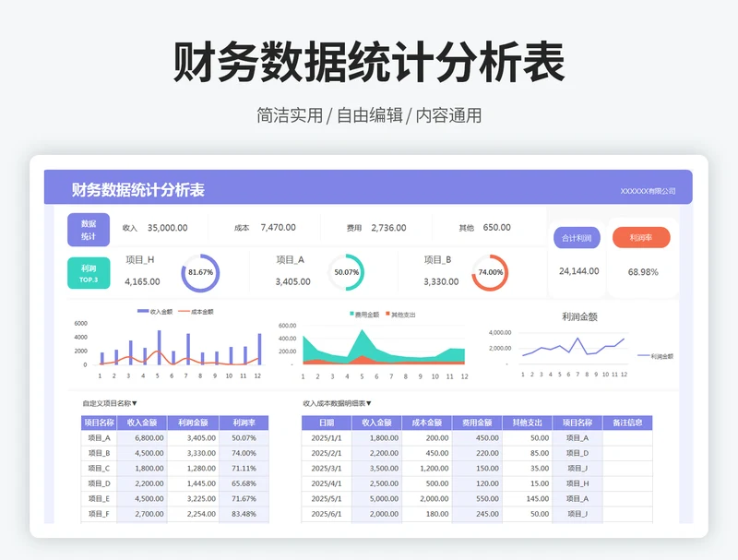Click the 成本金额 legend entry
Screen dimensions: 738x560
(196, 312)
